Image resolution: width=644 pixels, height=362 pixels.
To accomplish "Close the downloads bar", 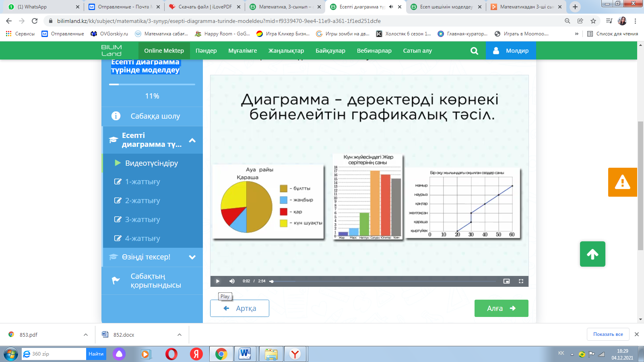I will pos(637,334).
